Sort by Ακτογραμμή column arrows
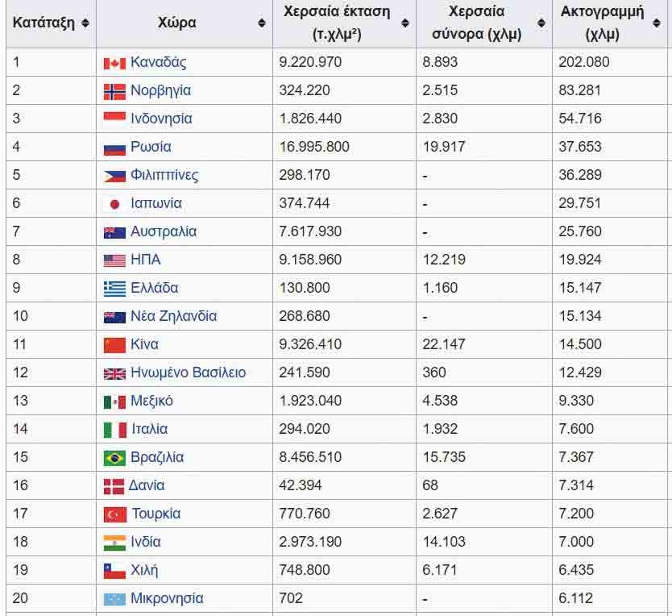The image size is (672, 616). (657, 23)
